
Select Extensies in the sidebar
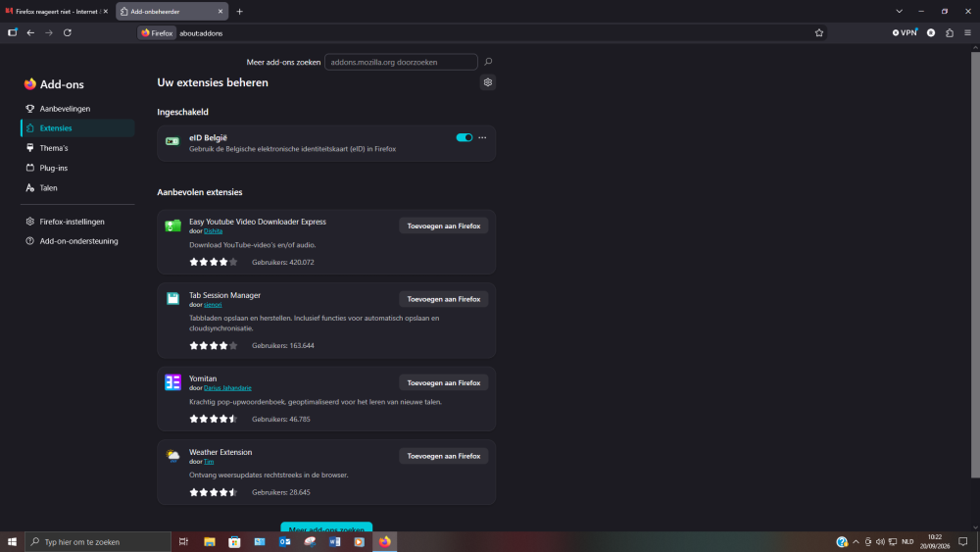pos(77,128)
